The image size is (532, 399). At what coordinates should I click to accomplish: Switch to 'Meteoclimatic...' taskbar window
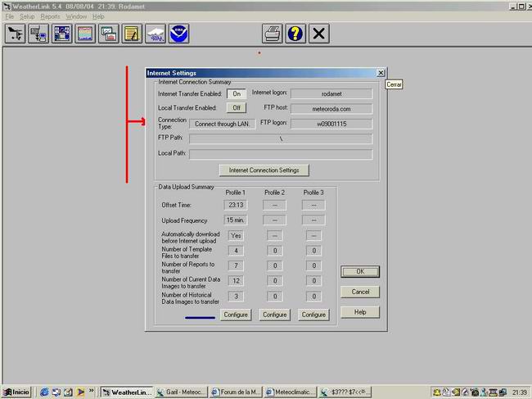pos(291,392)
